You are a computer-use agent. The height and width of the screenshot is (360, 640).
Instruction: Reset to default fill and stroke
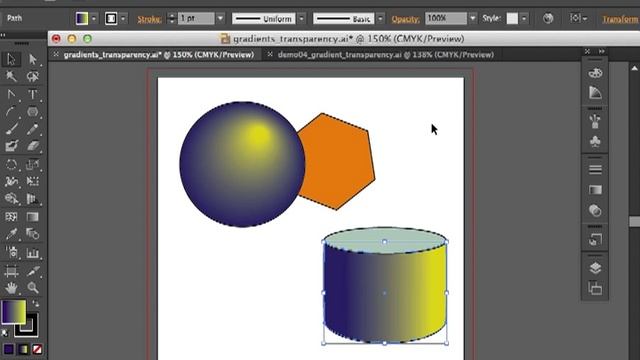[5, 333]
